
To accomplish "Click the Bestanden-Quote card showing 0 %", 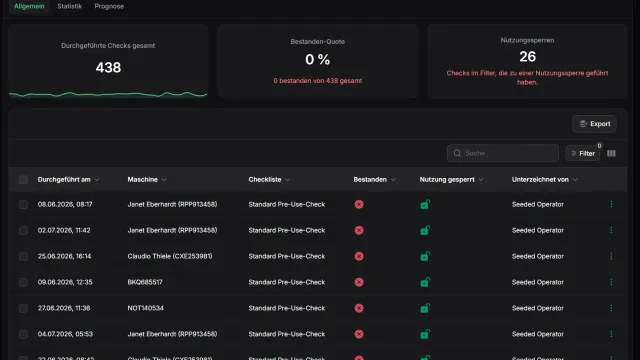I will click(318, 61).
